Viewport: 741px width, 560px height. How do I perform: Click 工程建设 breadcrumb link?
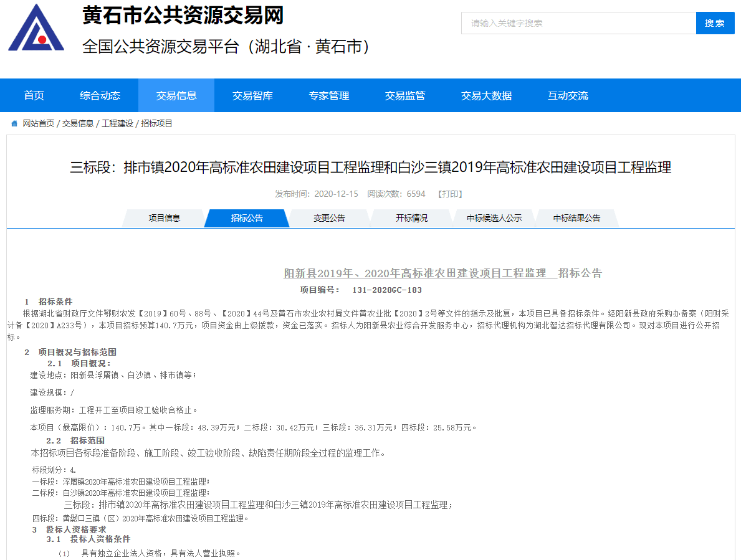pyautogui.click(x=117, y=124)
